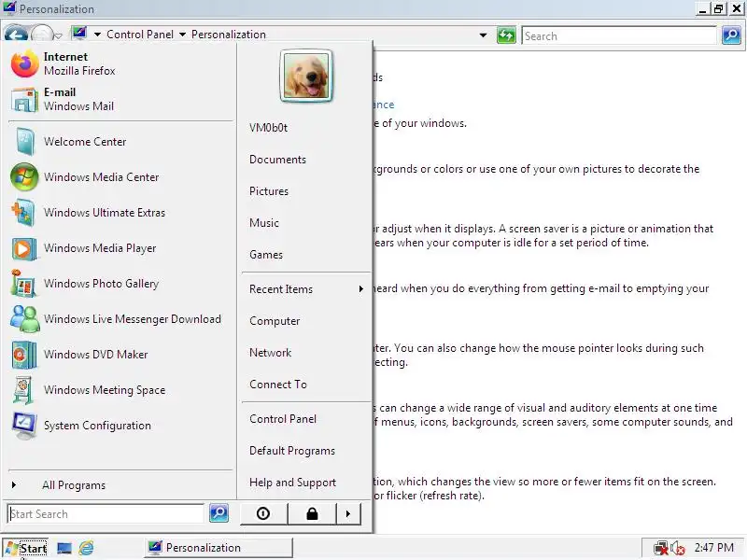The width and height of the screenshot is (747, 560).
Task: Click Control Panel breadcrumb in address bar
Action: [x=140, y=35]
